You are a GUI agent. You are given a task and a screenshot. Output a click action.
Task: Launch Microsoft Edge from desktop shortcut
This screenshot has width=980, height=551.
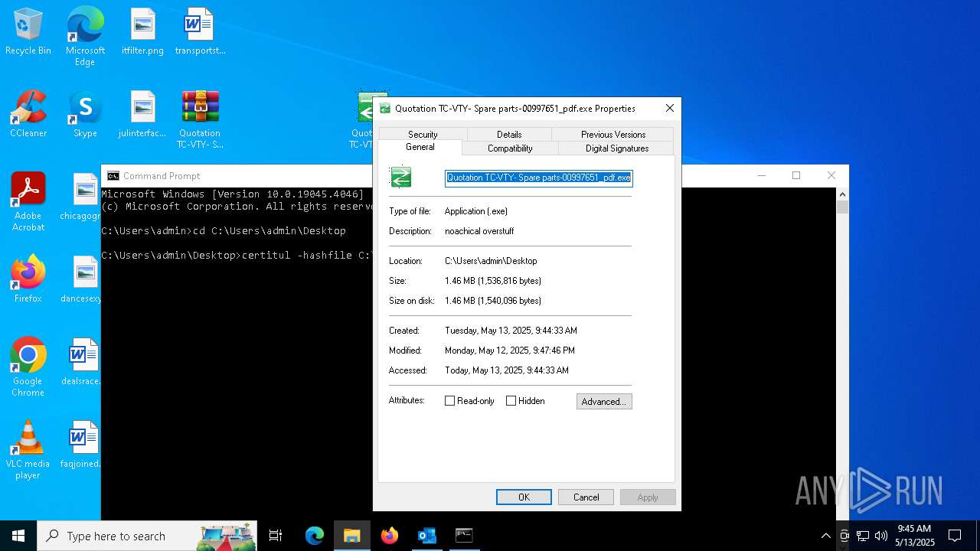click(x=85, y=37)
